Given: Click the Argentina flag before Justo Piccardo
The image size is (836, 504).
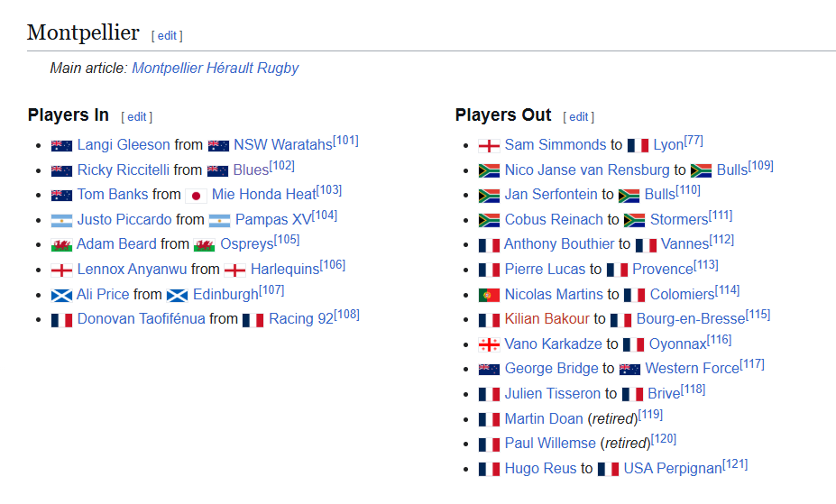Looking at the screenshot, I should pyautogui.click(x=61, y=220).
